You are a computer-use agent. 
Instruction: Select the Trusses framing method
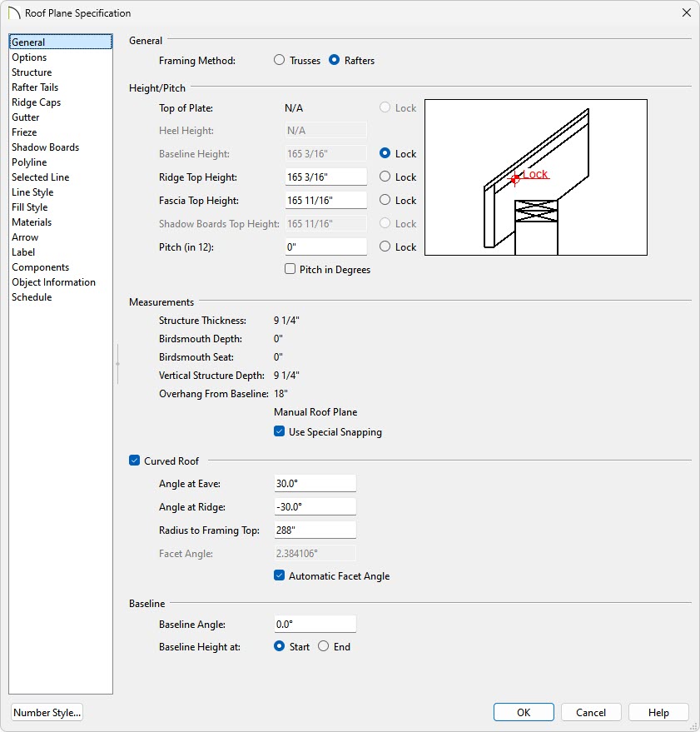click(x=279, y=60)
